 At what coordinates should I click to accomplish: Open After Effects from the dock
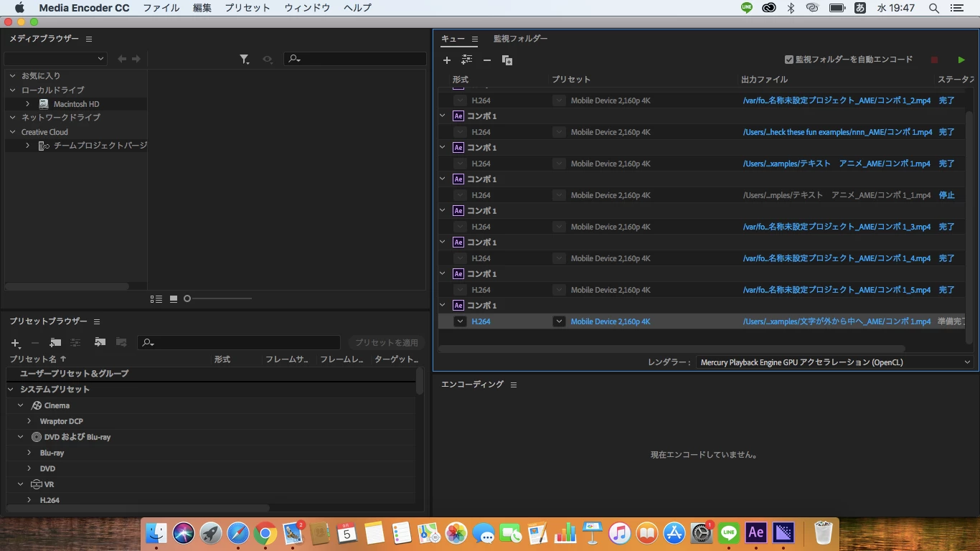755,532
